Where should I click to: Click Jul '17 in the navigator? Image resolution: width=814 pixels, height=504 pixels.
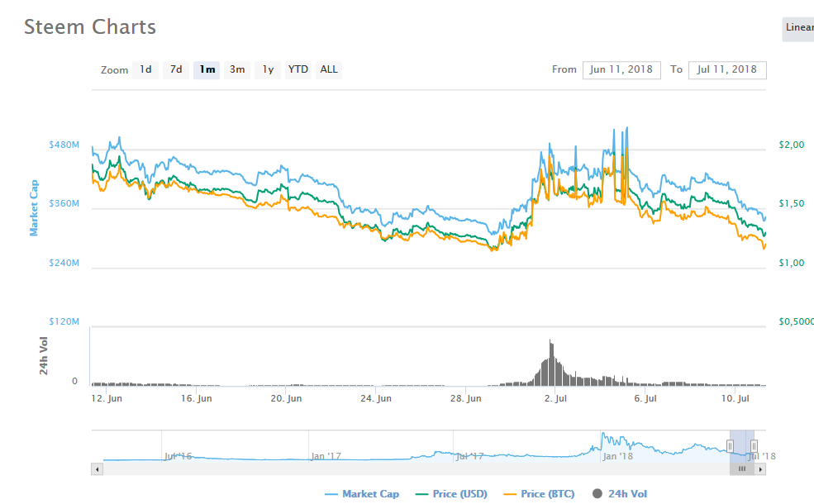(x=469, y=456)
